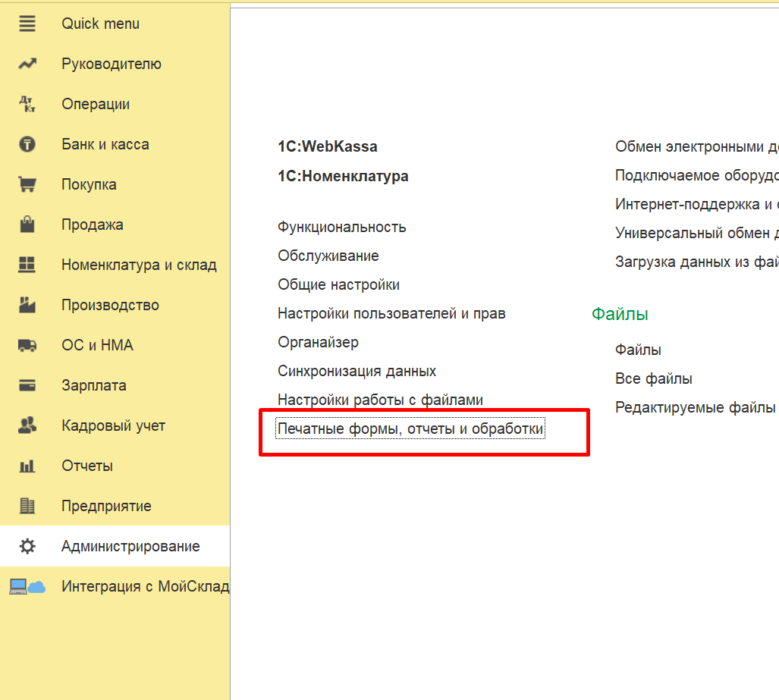Open the Файлы link under Файлы heading
This screenshot has width=779, height=700.
tap(638, 350)
